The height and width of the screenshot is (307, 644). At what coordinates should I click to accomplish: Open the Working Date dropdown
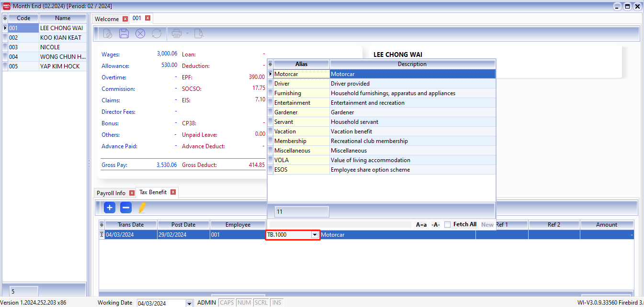point(189,303)
